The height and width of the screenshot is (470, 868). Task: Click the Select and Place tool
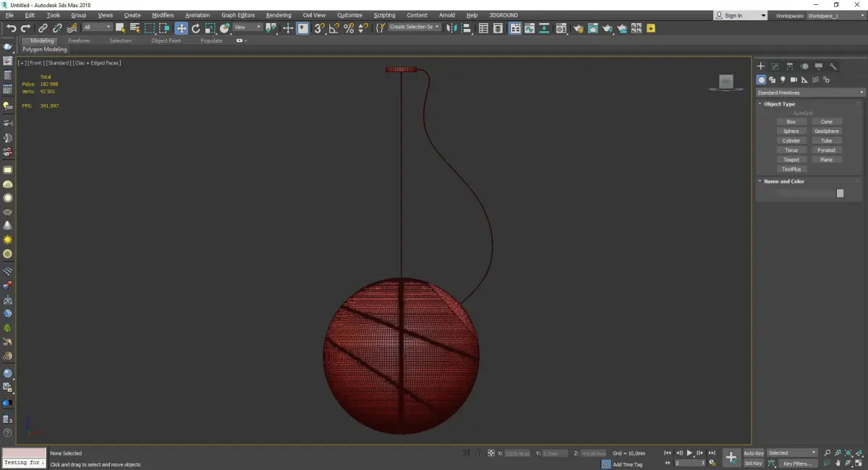(x=225, y=28)
